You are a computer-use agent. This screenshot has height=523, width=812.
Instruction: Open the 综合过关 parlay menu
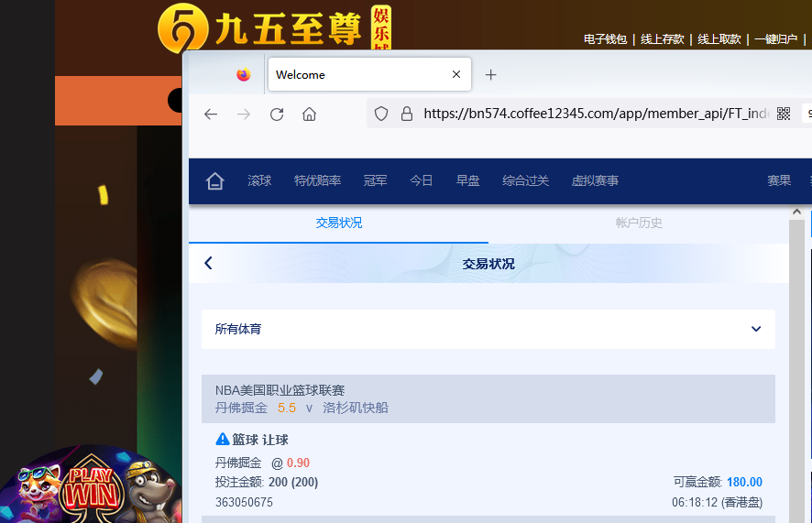pyautogui.click(x=525, y=181)
